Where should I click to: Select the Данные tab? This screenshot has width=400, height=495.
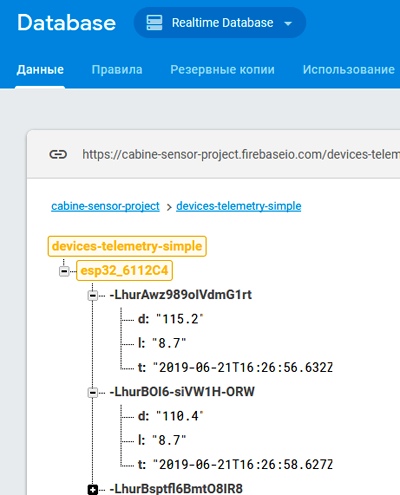point(40,70)
